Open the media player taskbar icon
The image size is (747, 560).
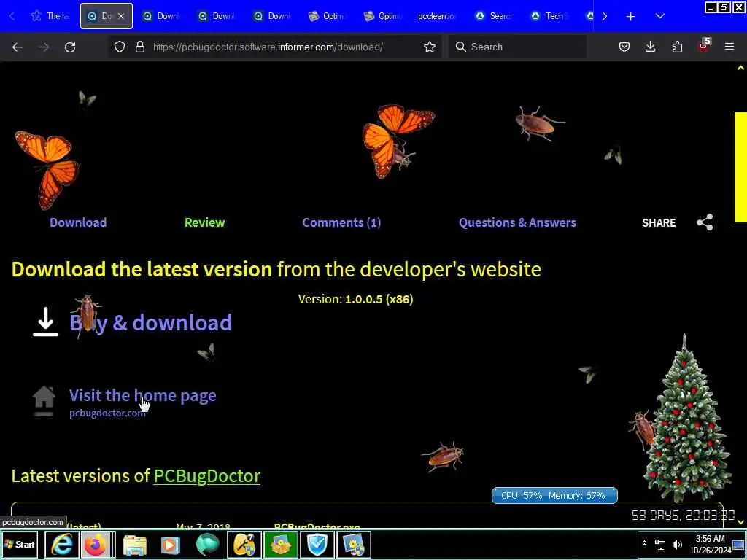170,545
